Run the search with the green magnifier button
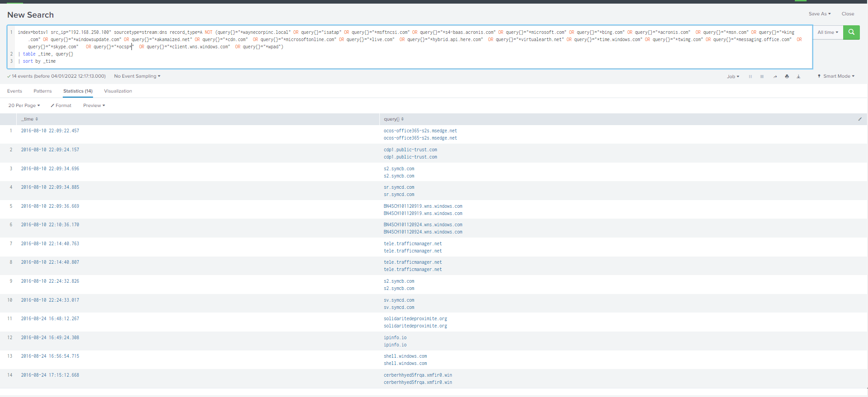This screenshot has height=397, width=868. tap(851, 33)
